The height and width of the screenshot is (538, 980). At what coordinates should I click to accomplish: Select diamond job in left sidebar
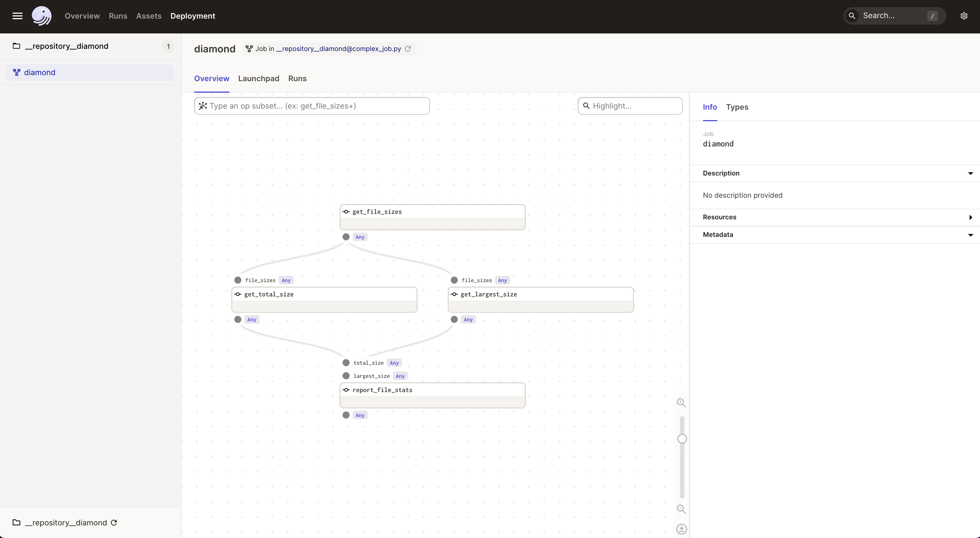(39, 72)
